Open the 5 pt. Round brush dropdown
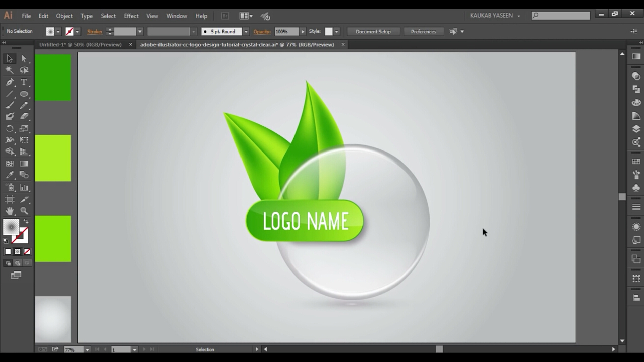 [x=246, y=32]
